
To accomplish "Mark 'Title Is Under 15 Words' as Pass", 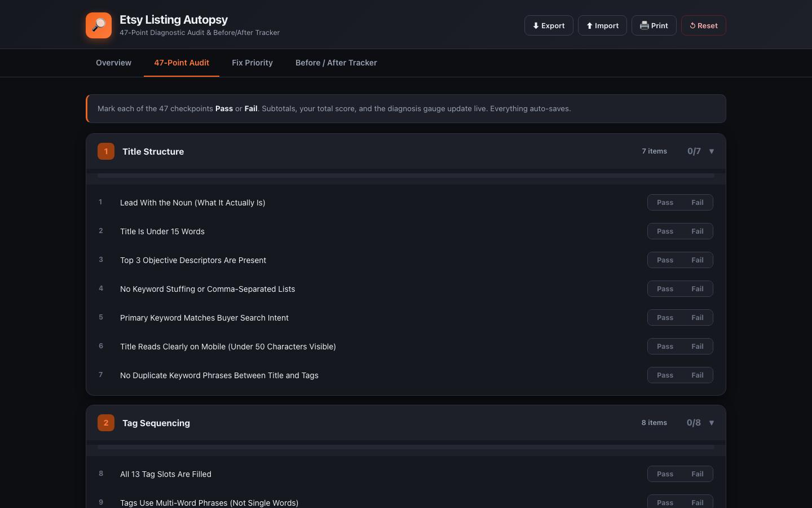I will (x=665, y=231).
